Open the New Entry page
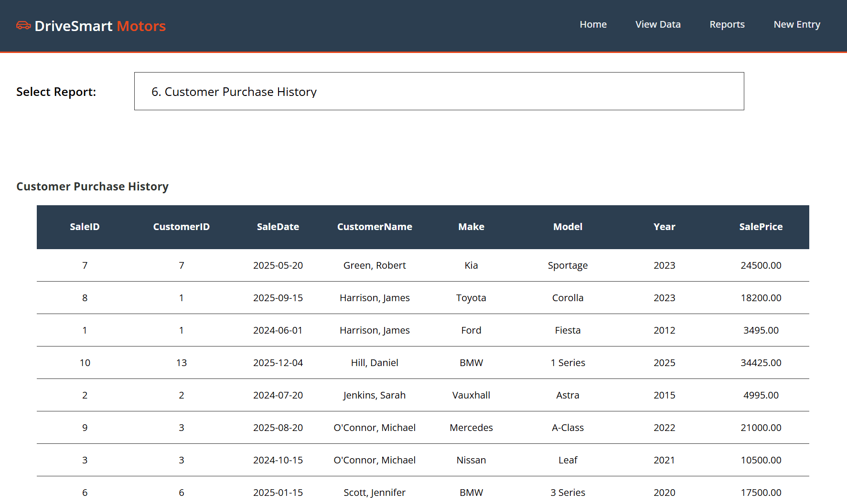Image resolution: width=847 pixels, height=504 pixels. pos(797,24)
